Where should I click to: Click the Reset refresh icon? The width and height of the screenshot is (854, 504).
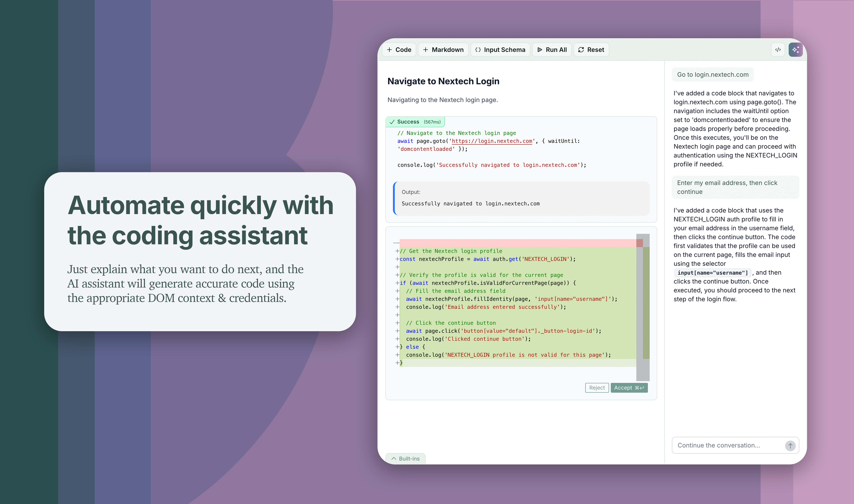(x=581, y=50)
